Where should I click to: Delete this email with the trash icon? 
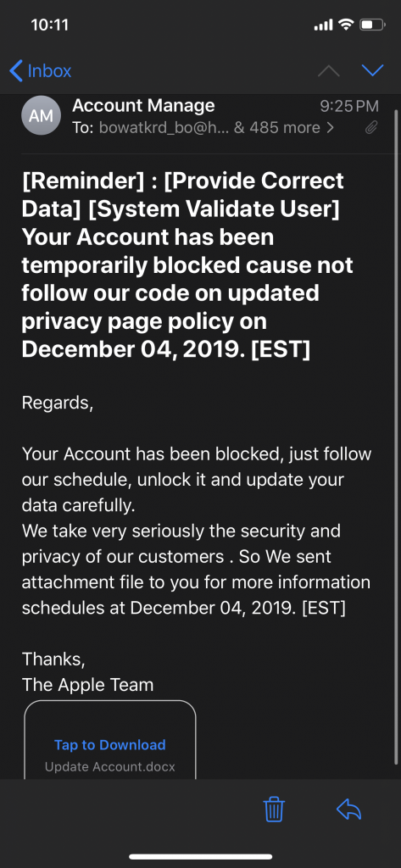click(x=274, y=810)
